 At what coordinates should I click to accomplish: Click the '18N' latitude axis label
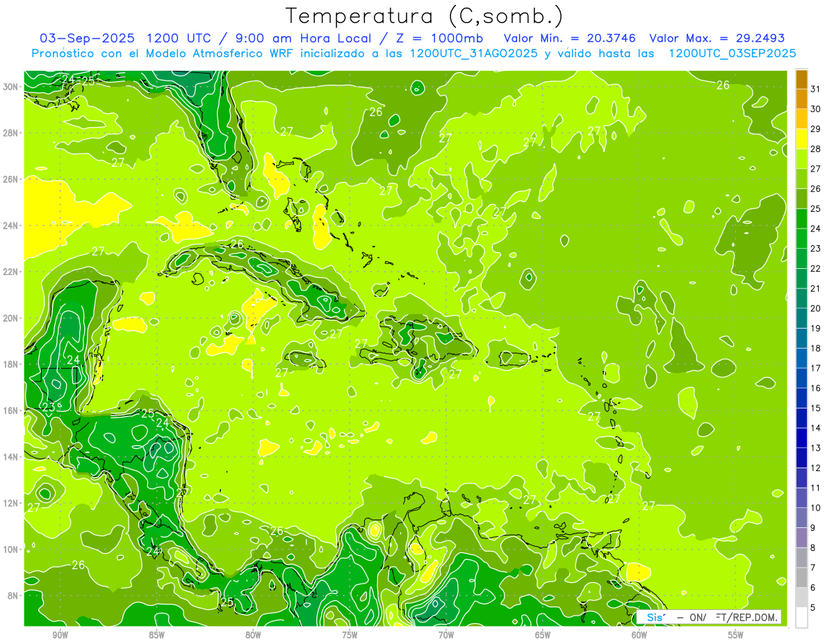(11, 364)
